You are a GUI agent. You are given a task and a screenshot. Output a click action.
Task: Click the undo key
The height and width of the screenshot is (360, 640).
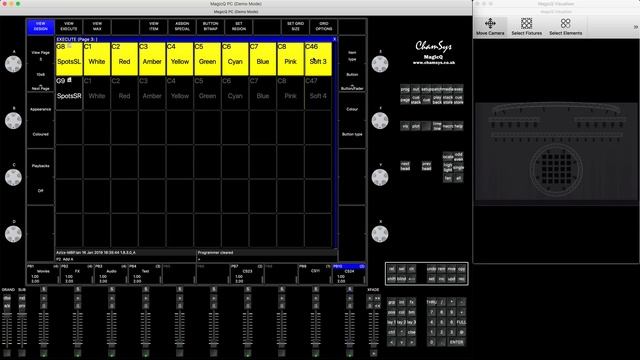click(x=431, y=269)
